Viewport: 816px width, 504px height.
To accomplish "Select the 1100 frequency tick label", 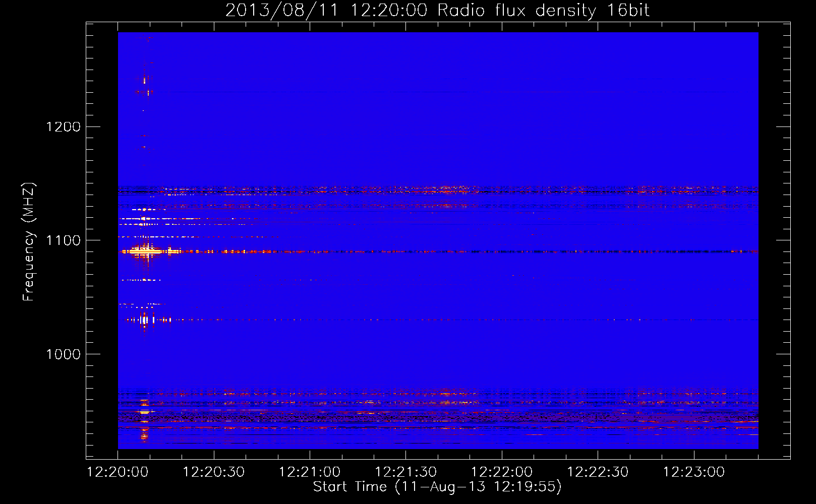I will 63,240.
